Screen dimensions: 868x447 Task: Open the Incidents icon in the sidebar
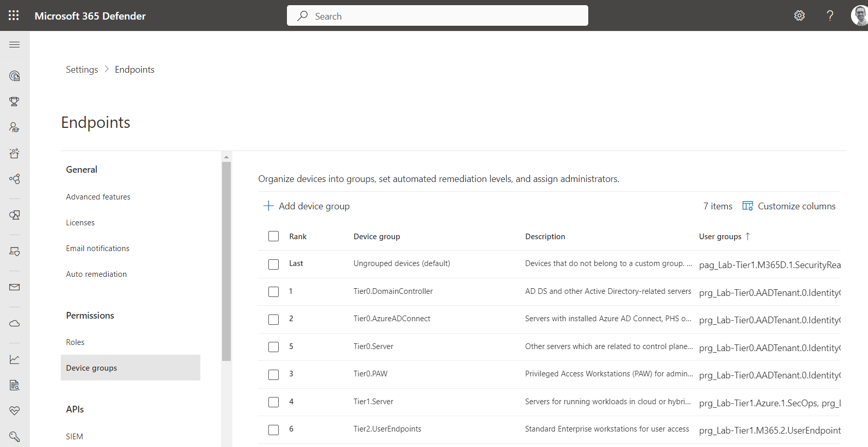click(14, 76)
